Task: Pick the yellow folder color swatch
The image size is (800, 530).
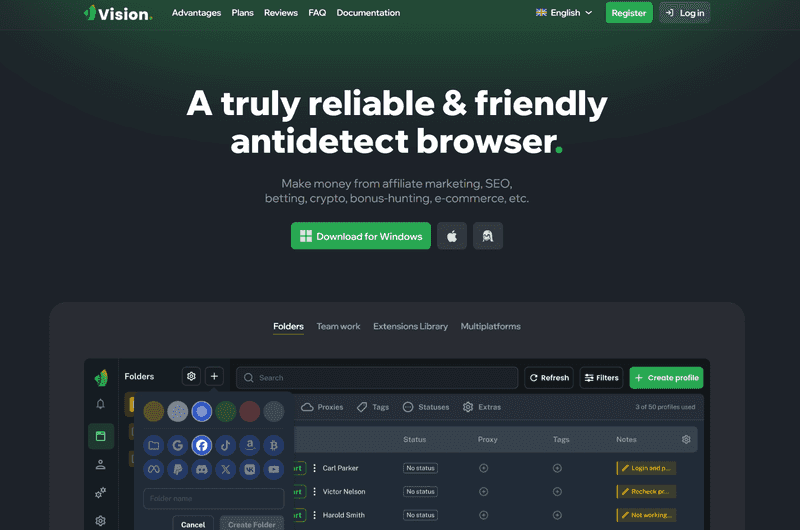Action: [x=154, y=411]
